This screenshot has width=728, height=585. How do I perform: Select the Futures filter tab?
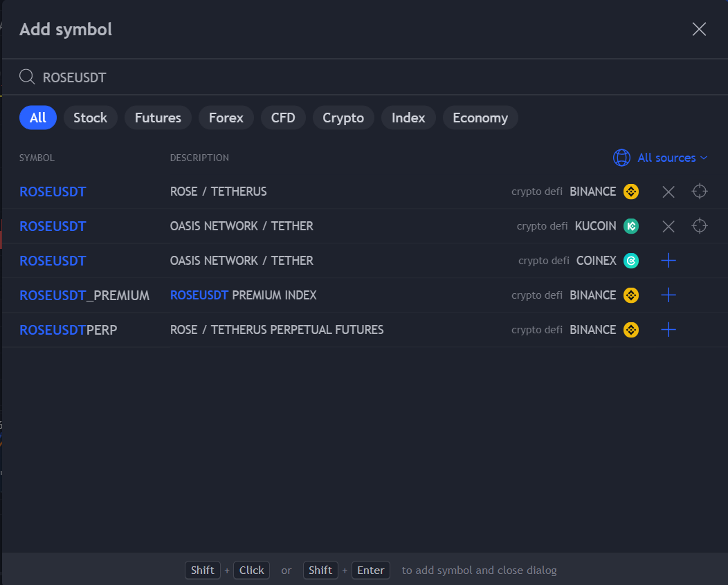point(158,118)
